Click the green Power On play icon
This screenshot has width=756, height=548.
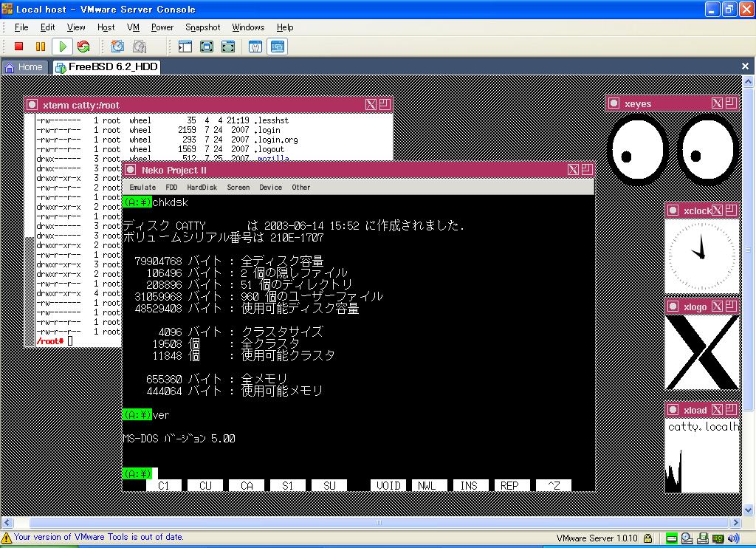coord(62,47)
